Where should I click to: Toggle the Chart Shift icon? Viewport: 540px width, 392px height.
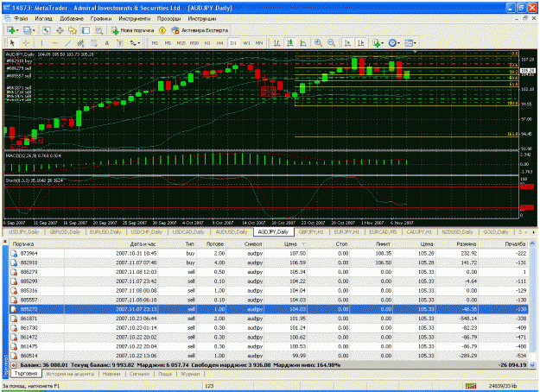360,43
